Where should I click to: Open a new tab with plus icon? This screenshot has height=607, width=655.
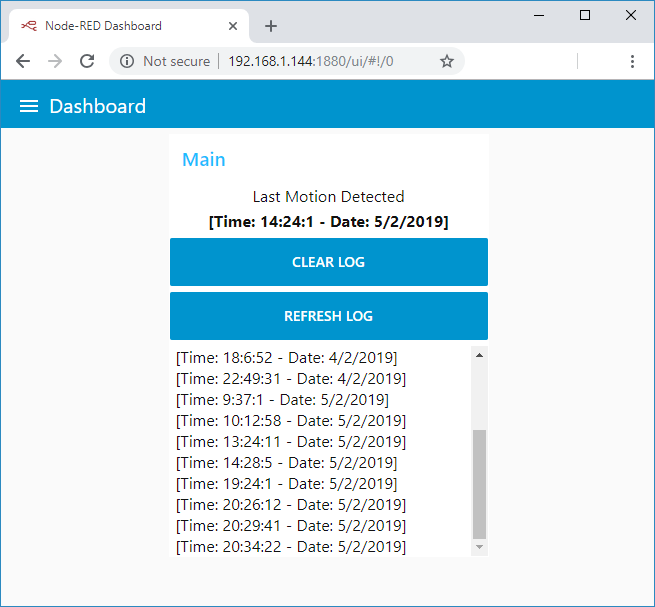tap(271, 26)
